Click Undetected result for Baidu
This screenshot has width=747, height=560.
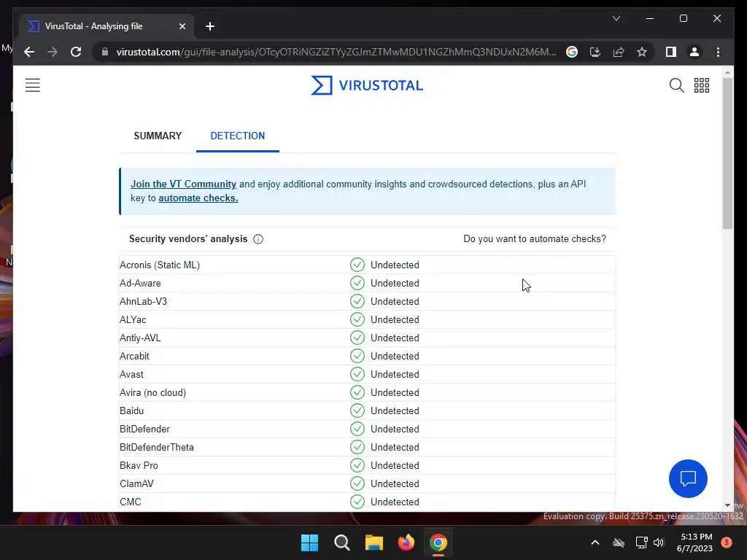pyautogui.click(x=395, y=411)
